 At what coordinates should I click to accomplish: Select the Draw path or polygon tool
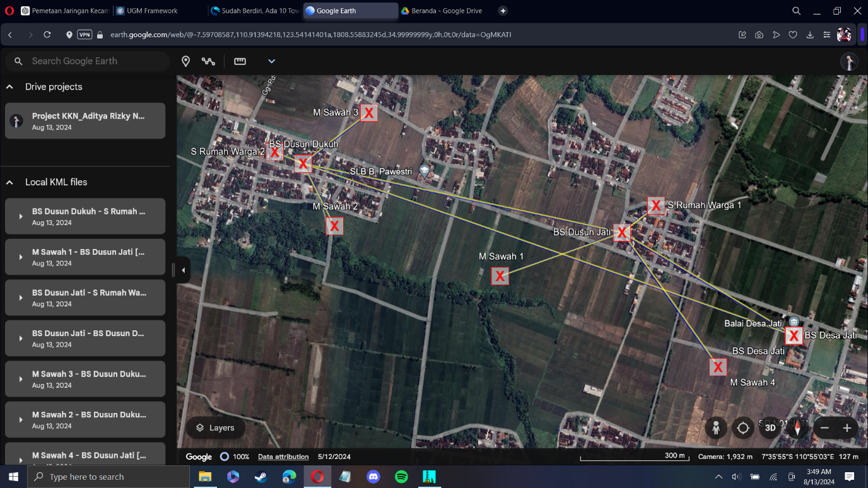coord(208,61)
